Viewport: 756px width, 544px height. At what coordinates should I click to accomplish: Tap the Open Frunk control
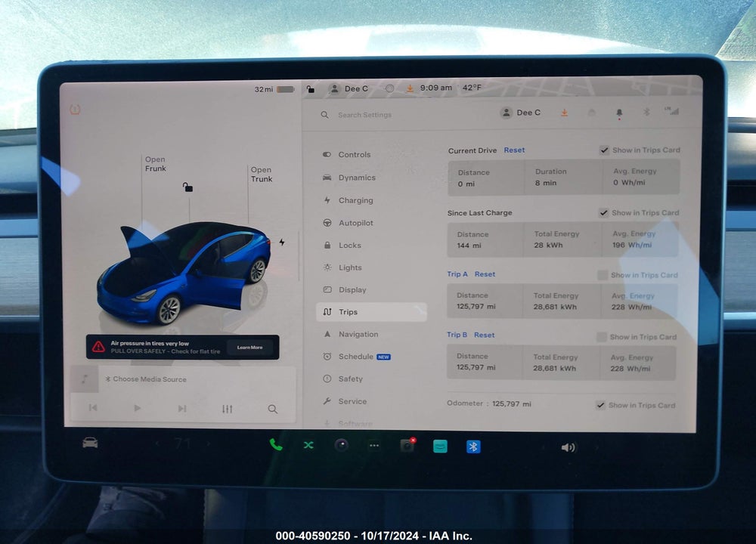tap(155, 164)
